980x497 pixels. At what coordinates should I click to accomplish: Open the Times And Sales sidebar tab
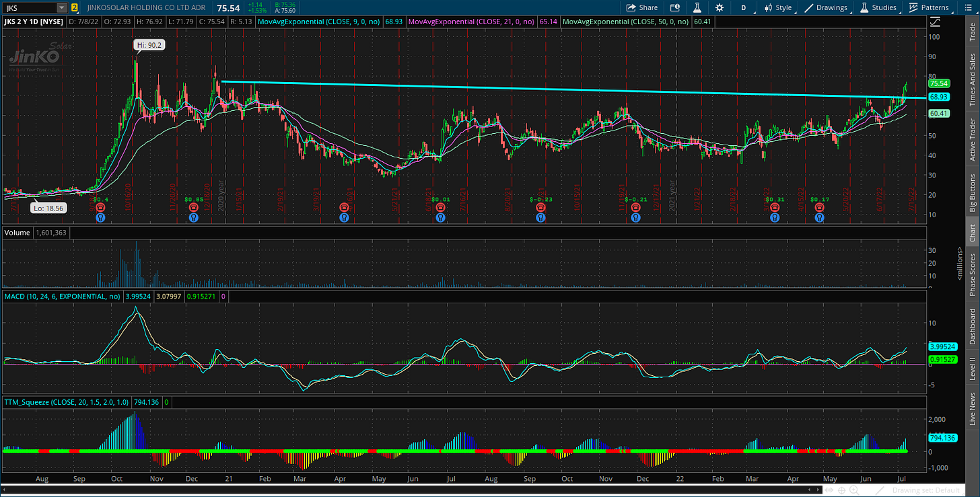971,79
